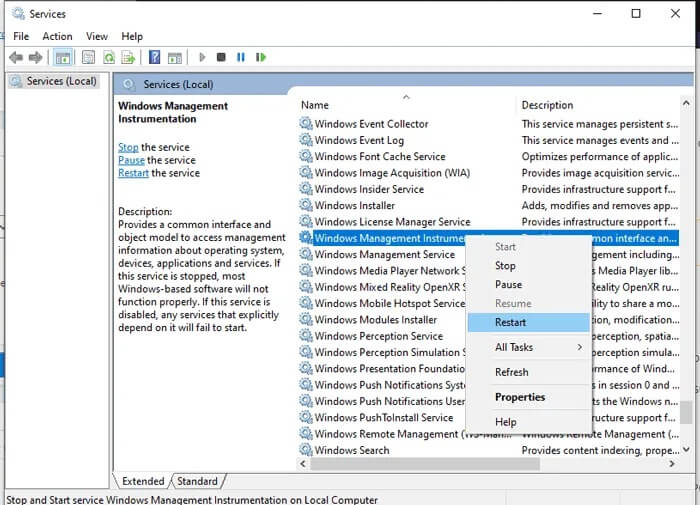Select the Windows Mixed Reality OpenXR row
700x505 pixels.
390,287
